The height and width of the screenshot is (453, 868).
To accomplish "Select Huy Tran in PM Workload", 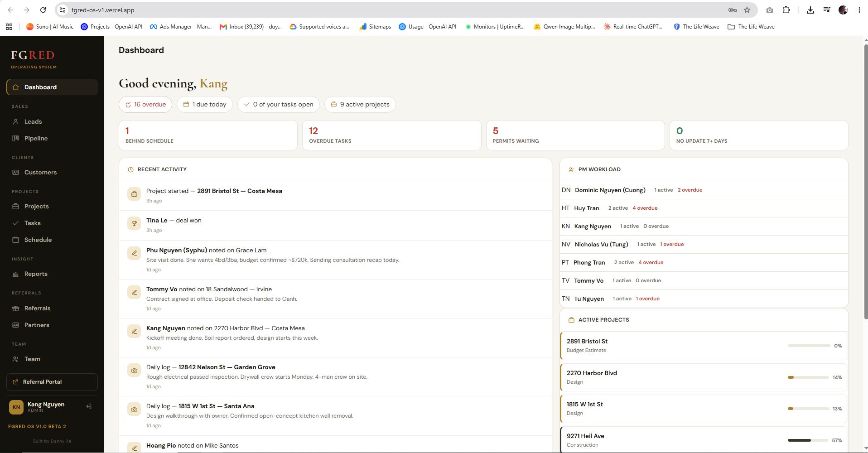I will (x=704, y=208).
